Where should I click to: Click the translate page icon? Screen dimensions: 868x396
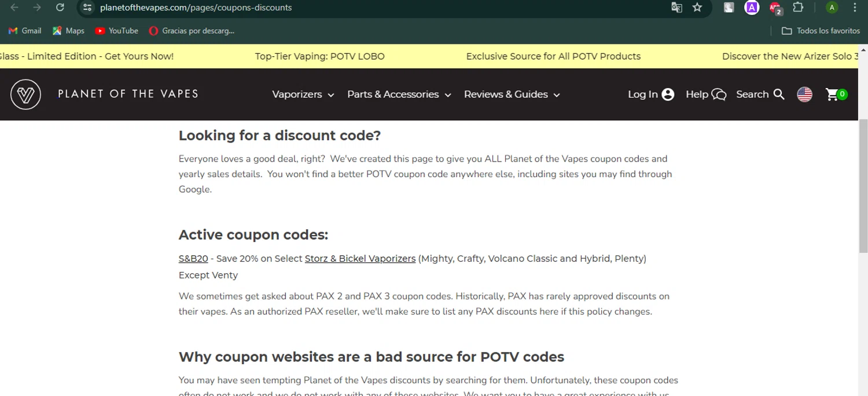pyautogui.click(x=676, y=8)
